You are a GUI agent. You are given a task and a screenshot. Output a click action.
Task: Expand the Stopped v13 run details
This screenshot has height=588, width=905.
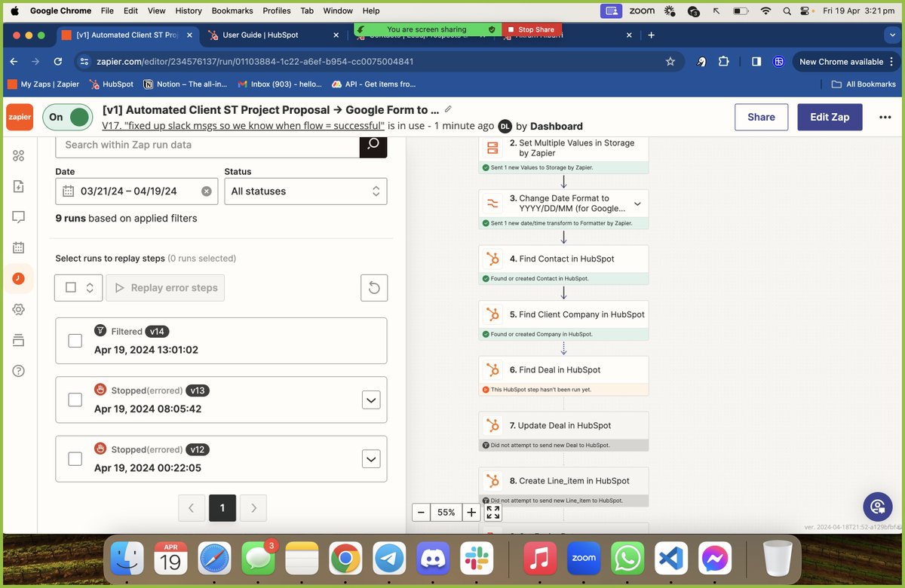click(371, 400)
